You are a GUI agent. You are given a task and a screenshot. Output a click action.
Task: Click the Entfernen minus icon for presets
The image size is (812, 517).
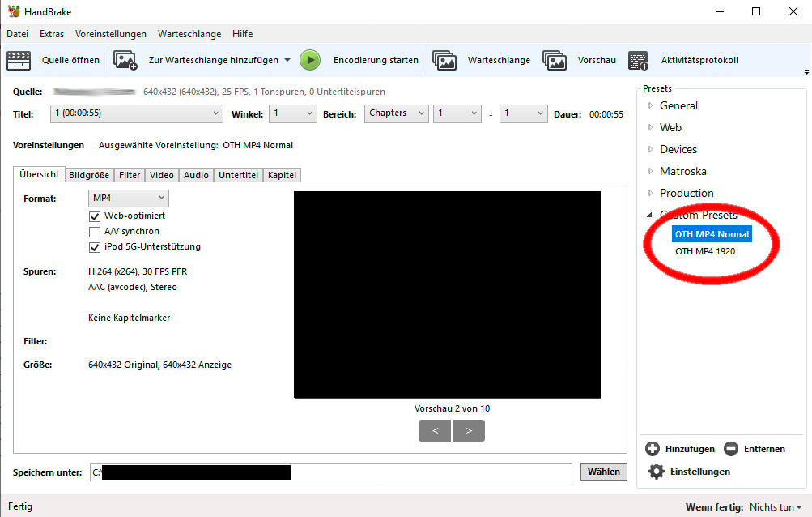pos(731,449)
